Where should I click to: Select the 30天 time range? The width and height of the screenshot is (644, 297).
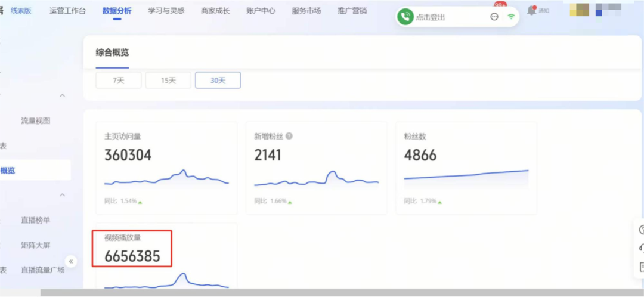218,81
